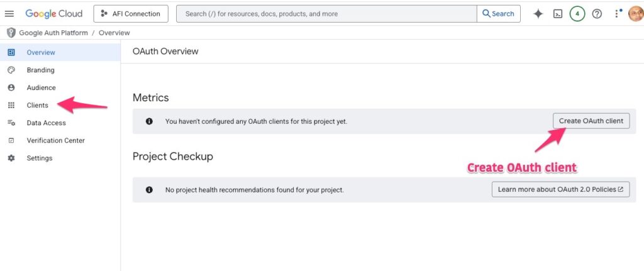Click the resource search input field
644x271 pixels.
326,14
